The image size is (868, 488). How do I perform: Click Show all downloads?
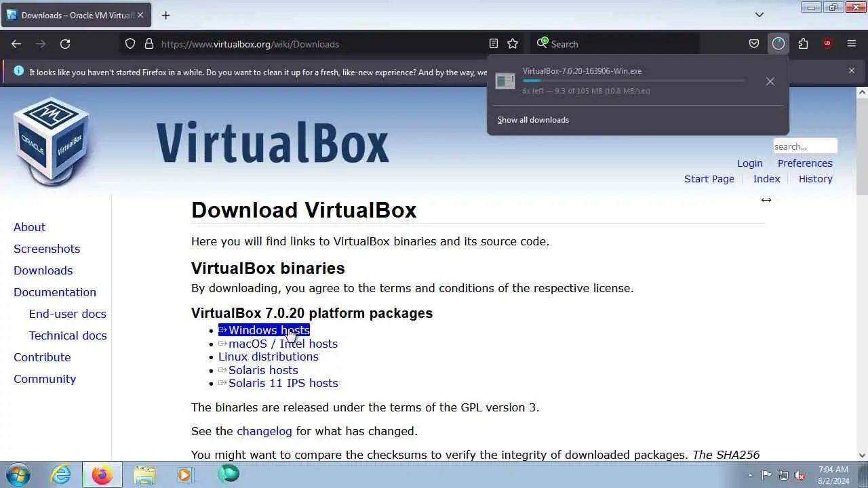tap(533, 120)
